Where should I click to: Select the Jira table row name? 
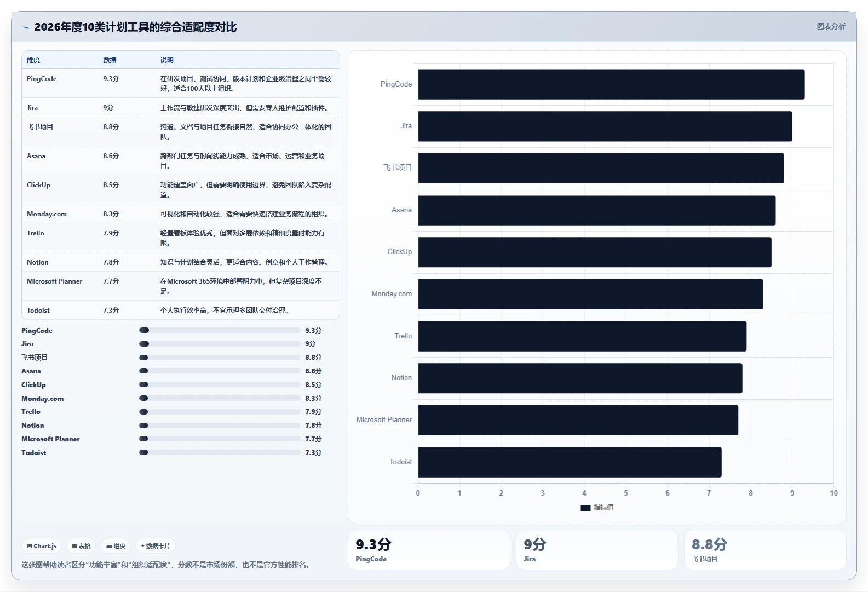[x=32, y=108]
